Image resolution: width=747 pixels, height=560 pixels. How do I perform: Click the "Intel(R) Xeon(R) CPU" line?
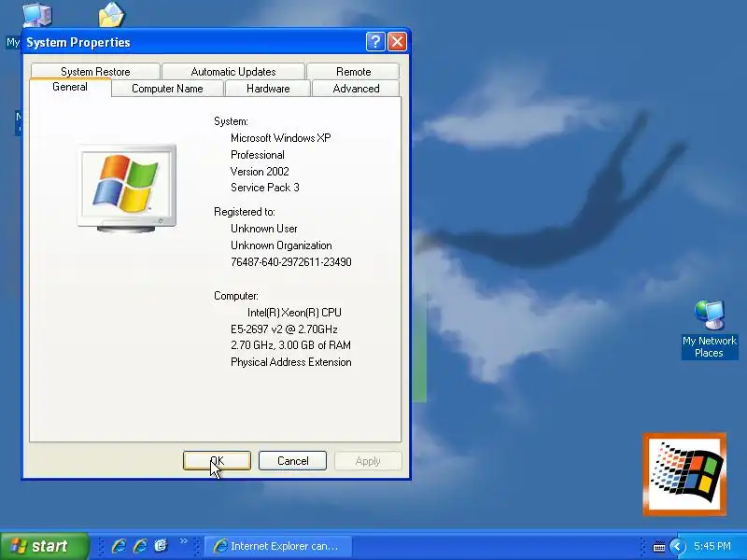point(294,313)
